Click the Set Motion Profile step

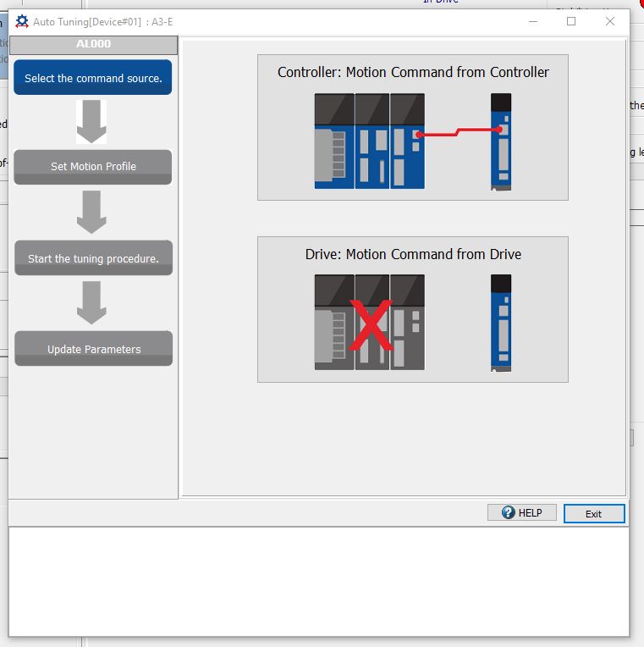(93, 167)
